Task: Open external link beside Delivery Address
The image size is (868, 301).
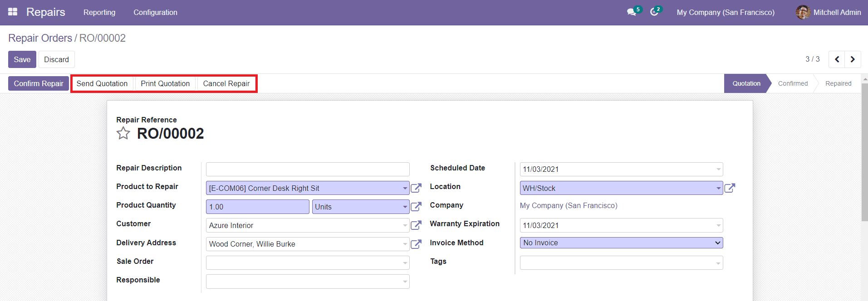Action: pos(416,244)
